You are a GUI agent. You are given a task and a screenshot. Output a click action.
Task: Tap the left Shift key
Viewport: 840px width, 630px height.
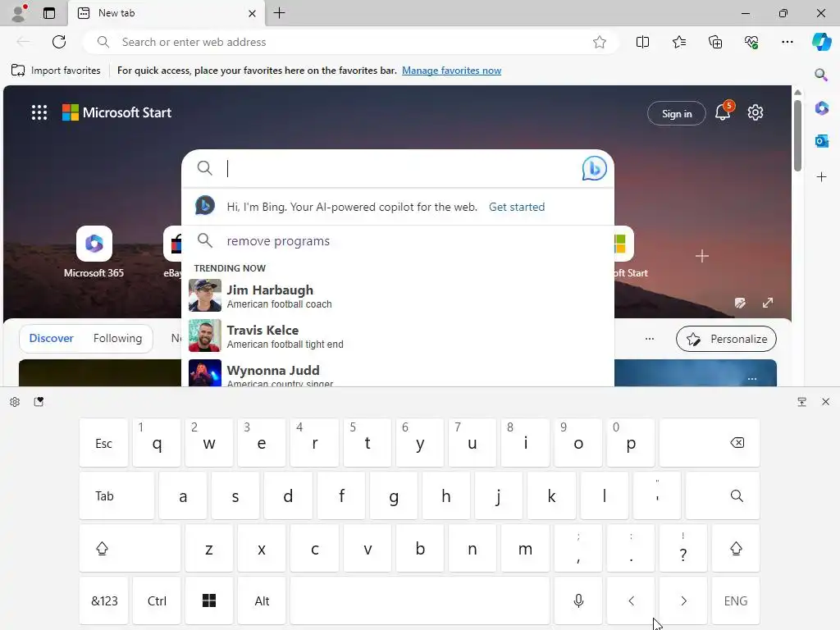click(130, 548)
